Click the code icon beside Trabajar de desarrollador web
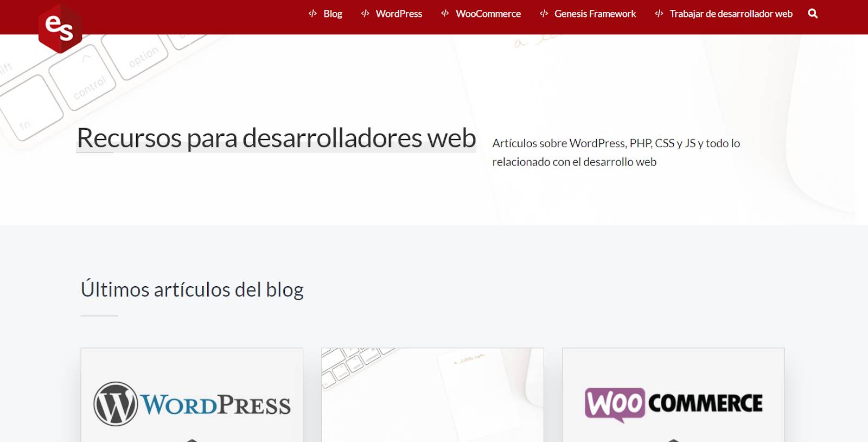The image size is (868, 442). 659,14
